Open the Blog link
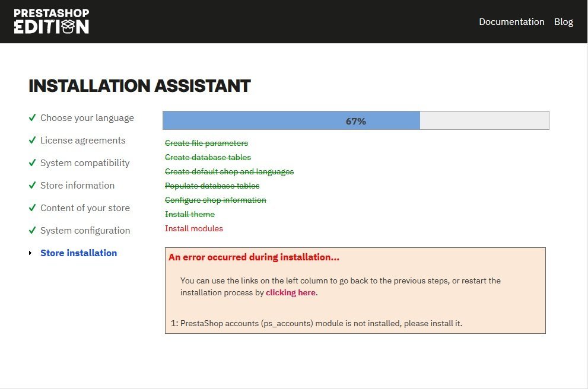 (564, 22)
